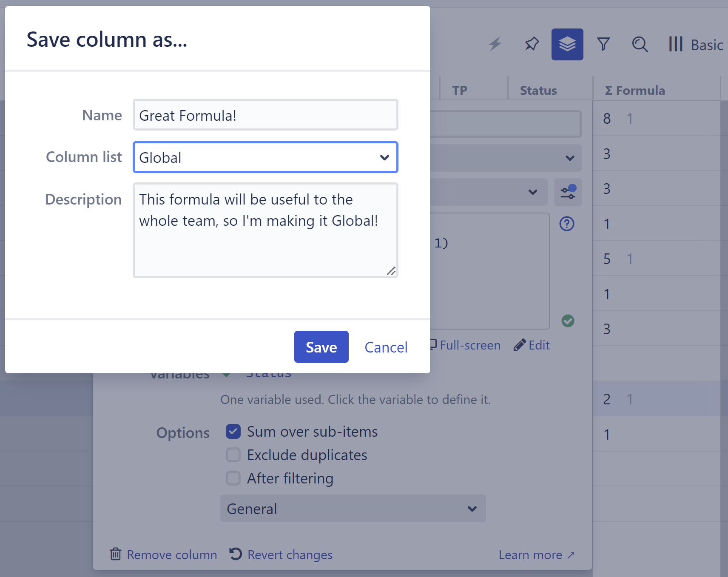Screen dimensions: 728x577
Task: Open the Column list Global dropdown
Action: pos(265,157)
